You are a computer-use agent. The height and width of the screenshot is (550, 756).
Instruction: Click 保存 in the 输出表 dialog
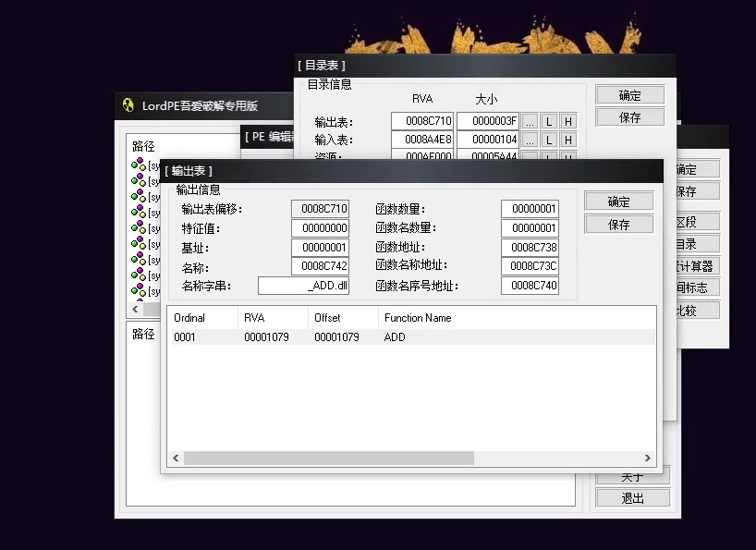tap(618, 224)
